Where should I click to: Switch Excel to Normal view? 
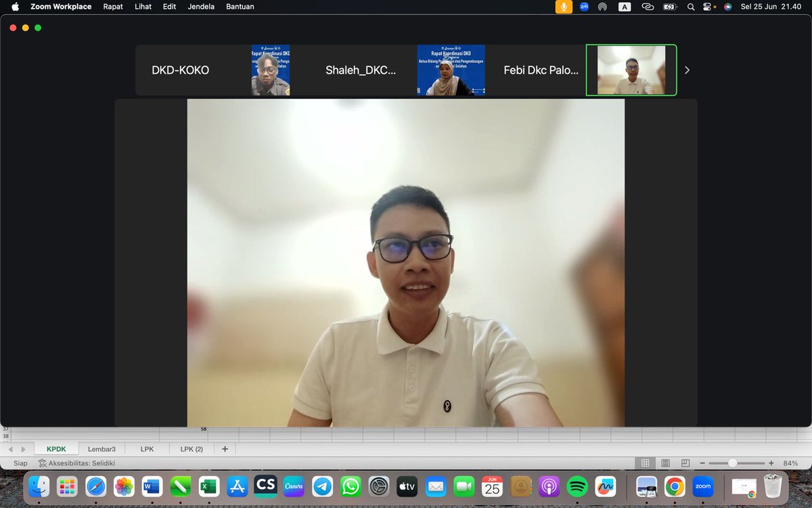[645, 463]
